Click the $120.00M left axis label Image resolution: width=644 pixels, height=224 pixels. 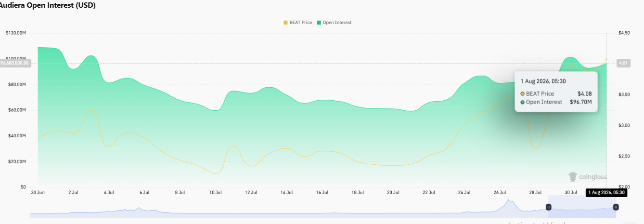pyautogui.click(x=16, y=33)
